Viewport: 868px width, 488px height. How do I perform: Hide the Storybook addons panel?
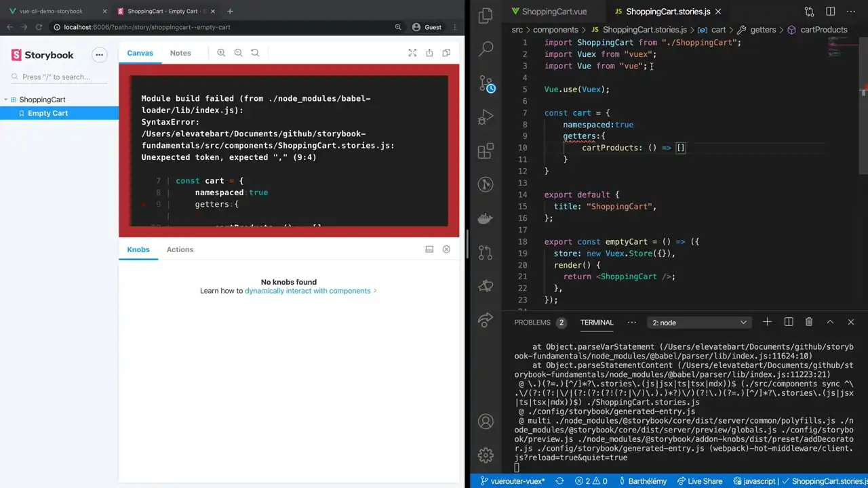coord(446,249)
